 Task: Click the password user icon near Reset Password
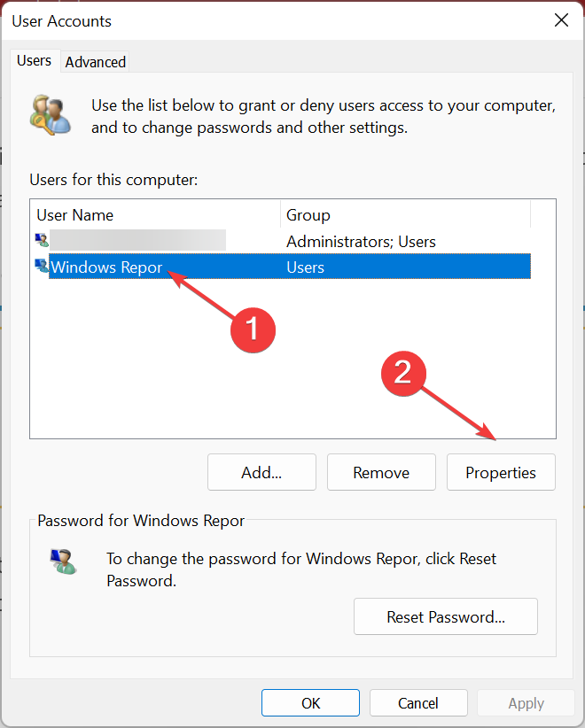(x=63, y=561)
